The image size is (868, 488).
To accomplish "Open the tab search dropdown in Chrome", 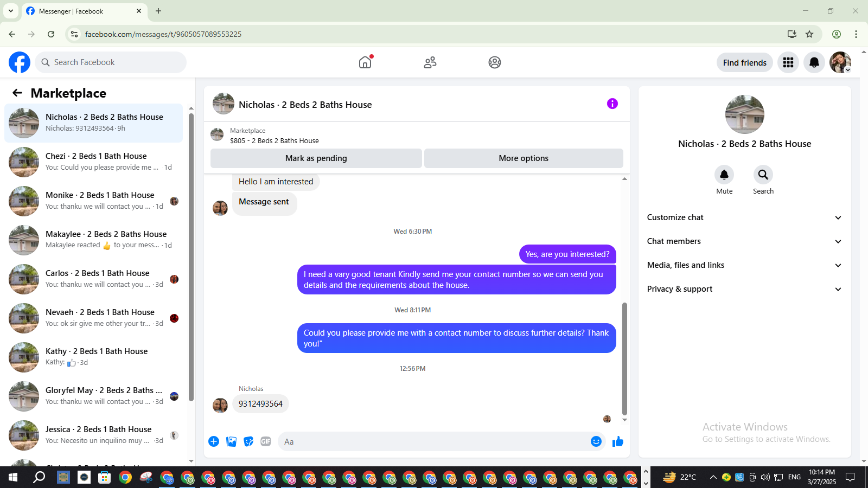I will click(x=10, y=11).
